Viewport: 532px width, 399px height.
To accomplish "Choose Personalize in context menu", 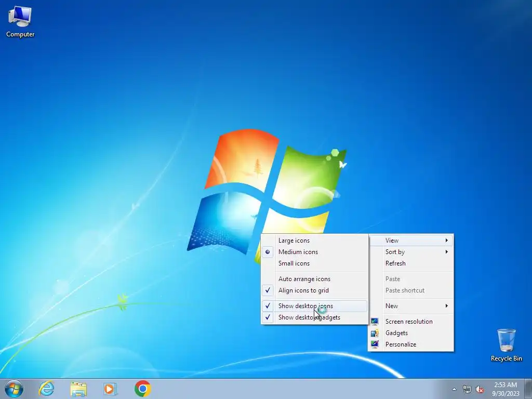I will 411,345.
